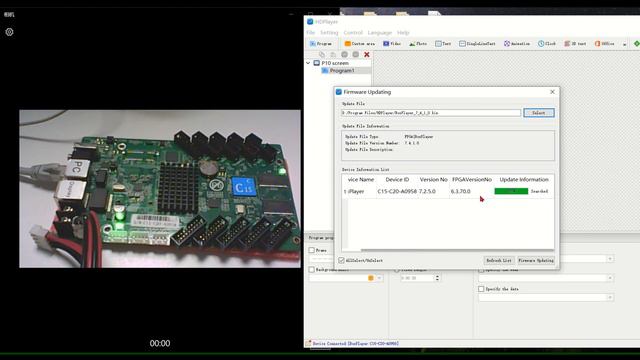Click the Program toolbar button
The image size is (640, 360).
click(x=321, y=43)
